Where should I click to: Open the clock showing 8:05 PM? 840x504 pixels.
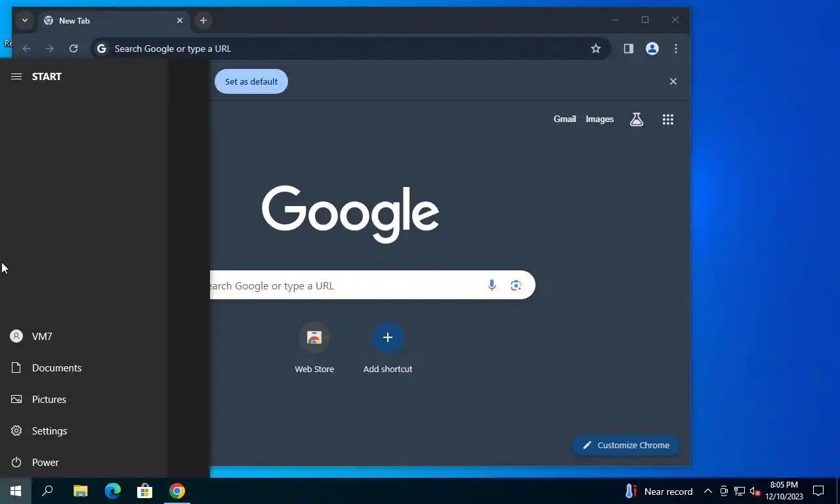tap(784, 491)
